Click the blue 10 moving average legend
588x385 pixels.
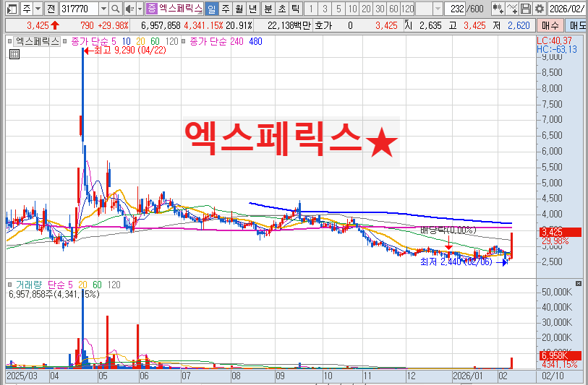[127, 41]
